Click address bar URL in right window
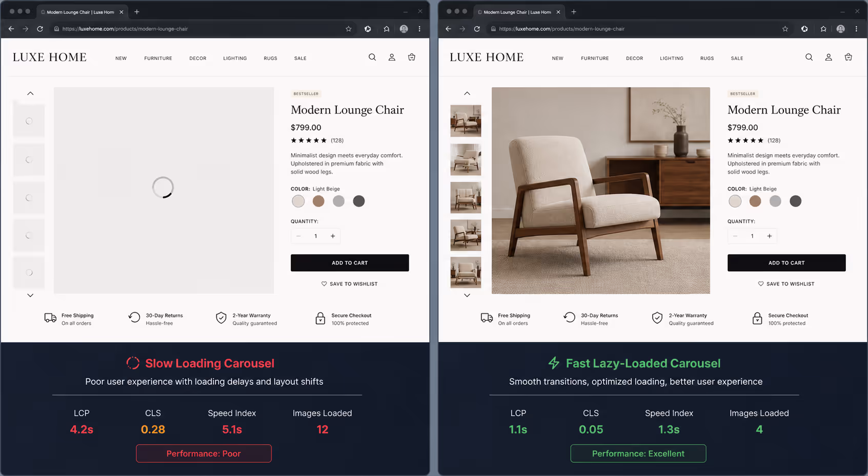 [562, 29]
